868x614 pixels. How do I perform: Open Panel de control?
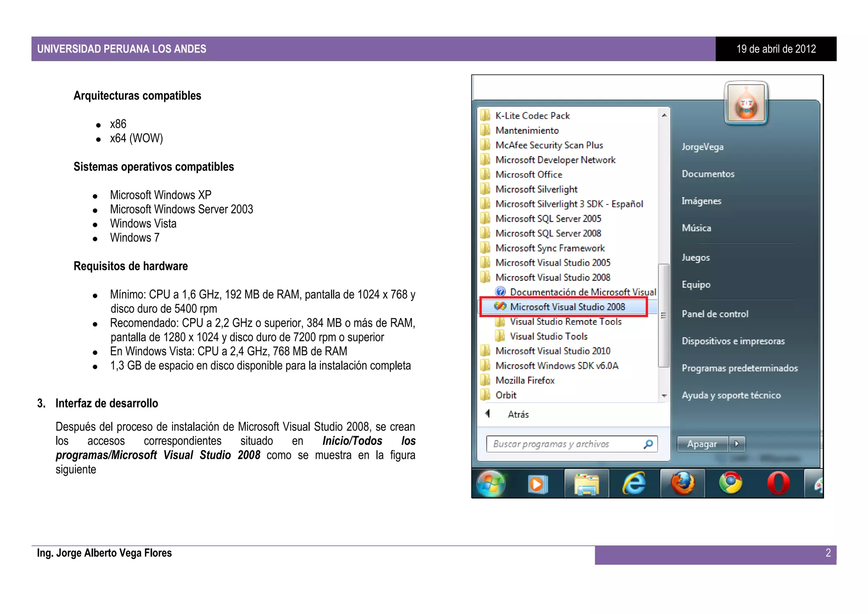pos(715,314)
